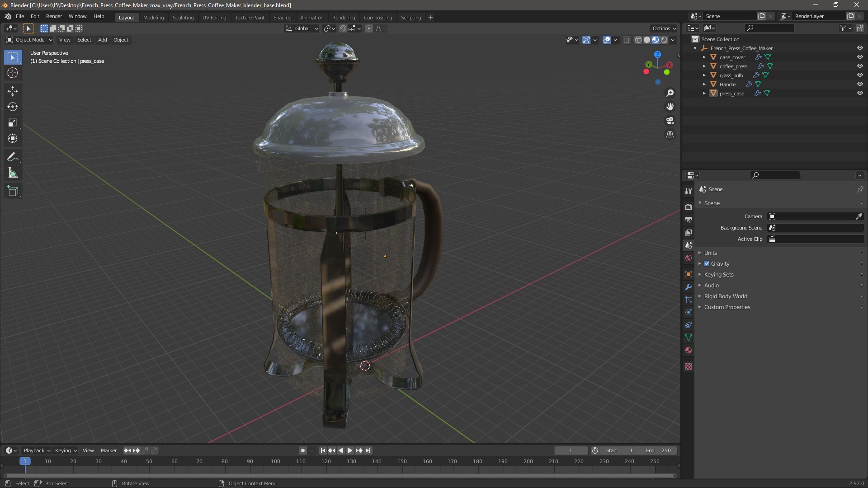This screenshot has height=488, width=868.
Task: Hide Handle object in outliner
Action: pyautogui.click(x=860, y=84)
